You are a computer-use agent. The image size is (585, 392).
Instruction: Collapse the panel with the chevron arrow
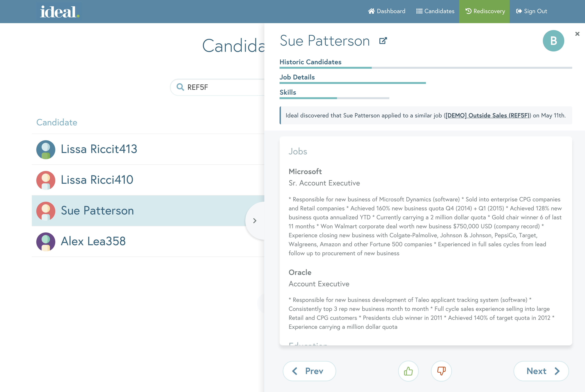pos(255,221)
